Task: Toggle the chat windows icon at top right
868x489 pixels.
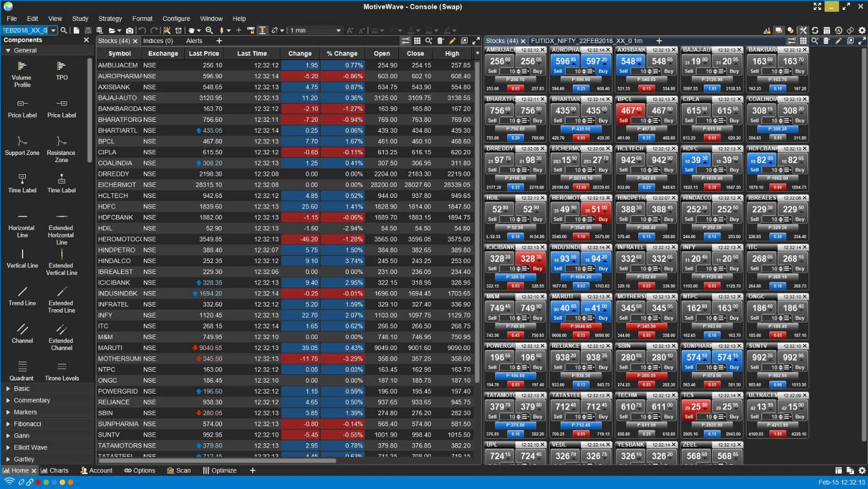Action: pos(778,30)
